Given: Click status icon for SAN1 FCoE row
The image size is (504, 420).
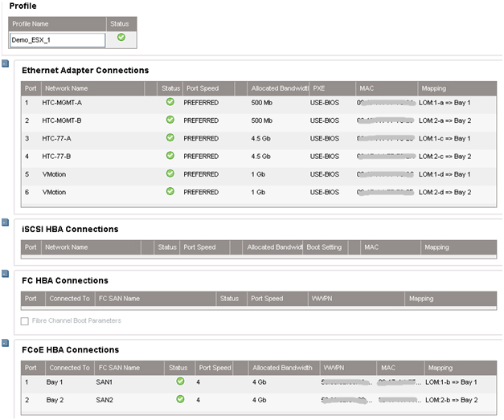Looking at the screenshot, I should click(x=180, y=381).
